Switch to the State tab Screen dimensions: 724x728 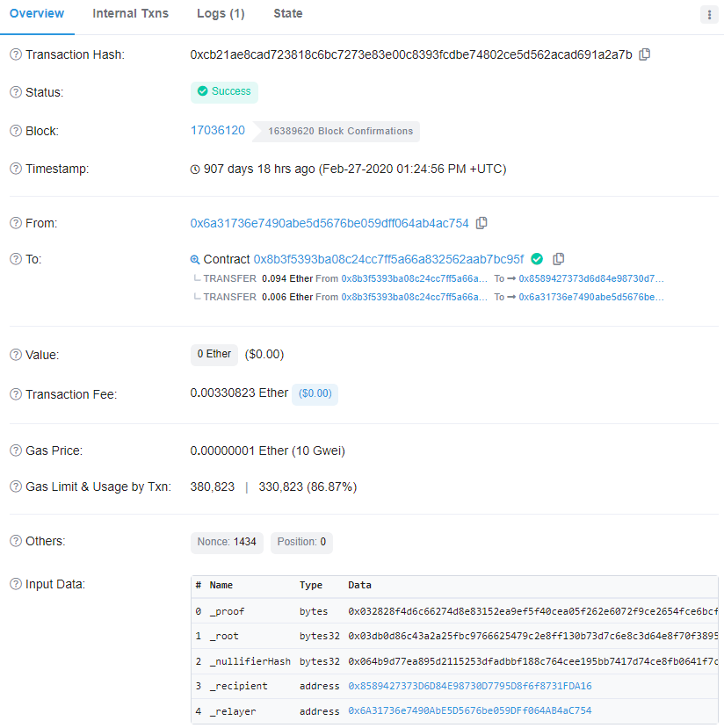(288, 13)
